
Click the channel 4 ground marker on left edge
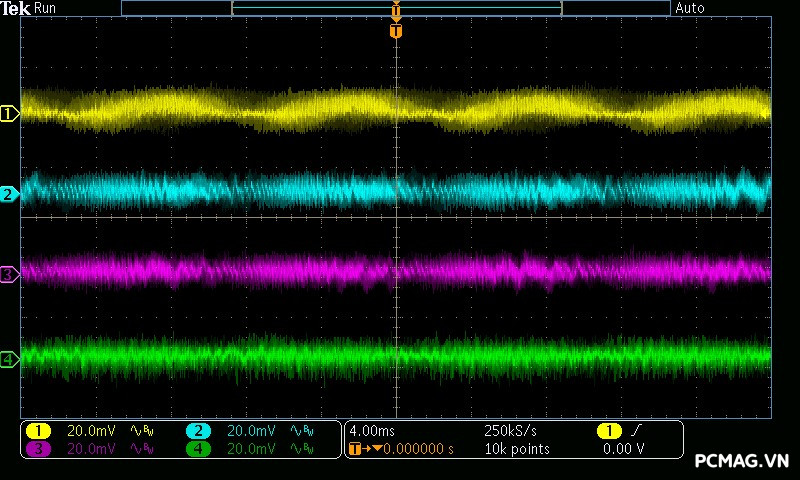pyautogui.click(x=10, y=359)
